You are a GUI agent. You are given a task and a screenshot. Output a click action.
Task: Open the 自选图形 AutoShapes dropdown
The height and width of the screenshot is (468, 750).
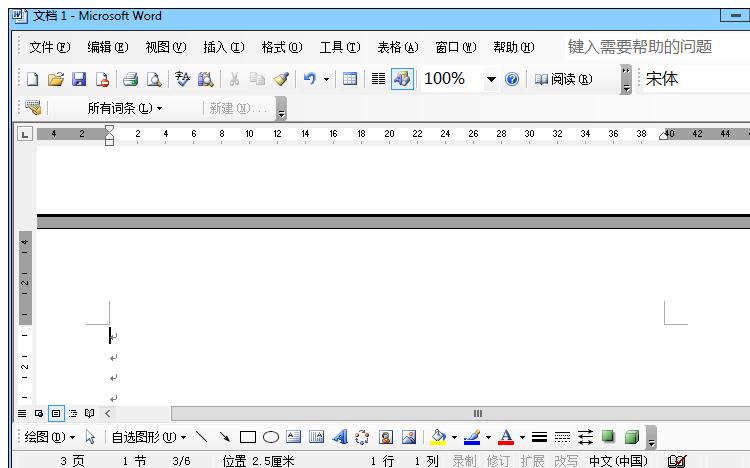pyautogui.click(x=149, y=437)
